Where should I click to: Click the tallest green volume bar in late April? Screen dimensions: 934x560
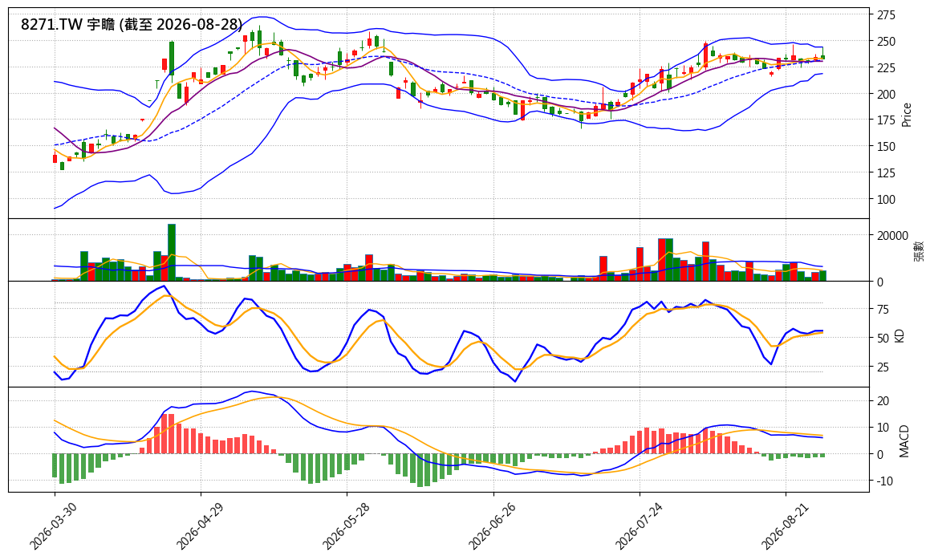[x=172, y=253]
